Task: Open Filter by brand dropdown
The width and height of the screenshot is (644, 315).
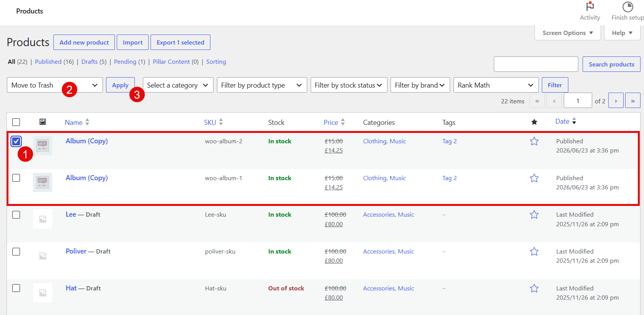Action: click(420, 85)
